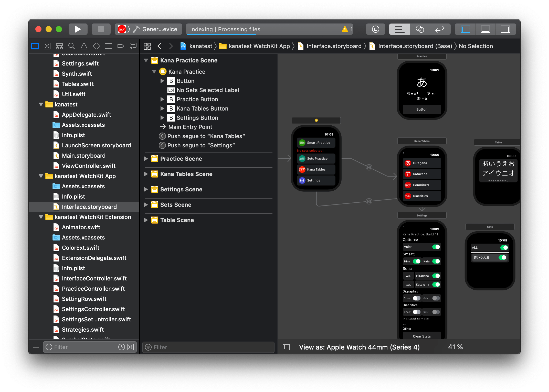Select PracticeController.swift in navigator
Viewport: 549px width, 392px height.
point(93,289)
